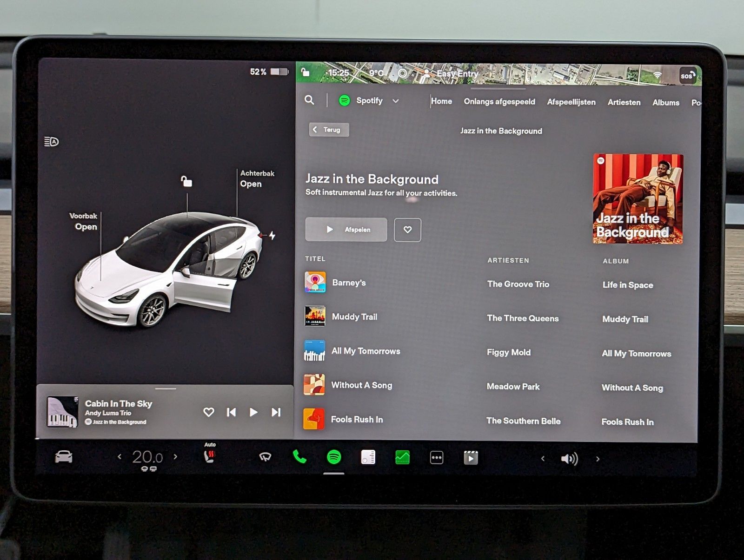Open the Afspeellijsten tab
The height and width of the screenshot is (560, 744).
point(571,102)
